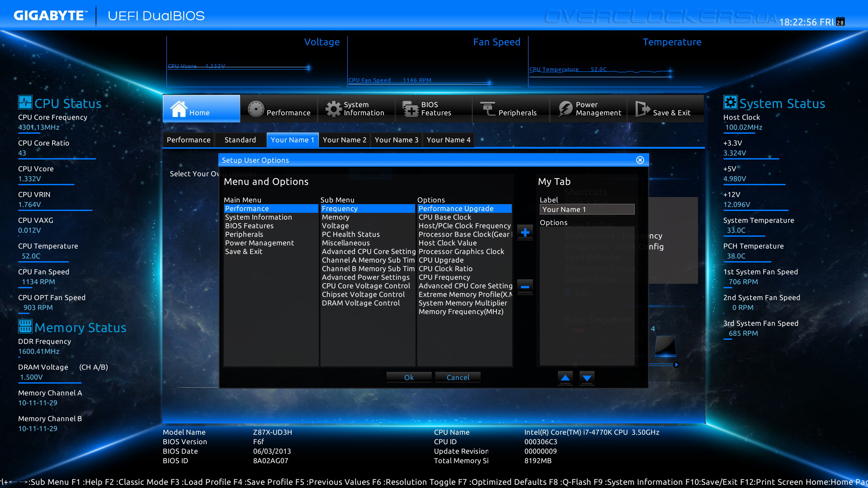
Task: Select CPU Frequency option
Action: click(x=465, y=277)
